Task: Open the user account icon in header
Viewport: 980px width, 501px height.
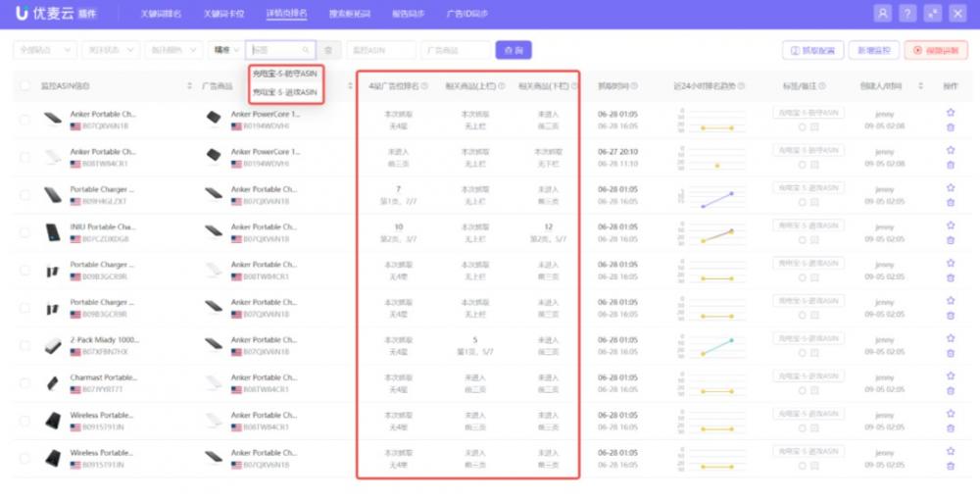Action: click(883, 14)
